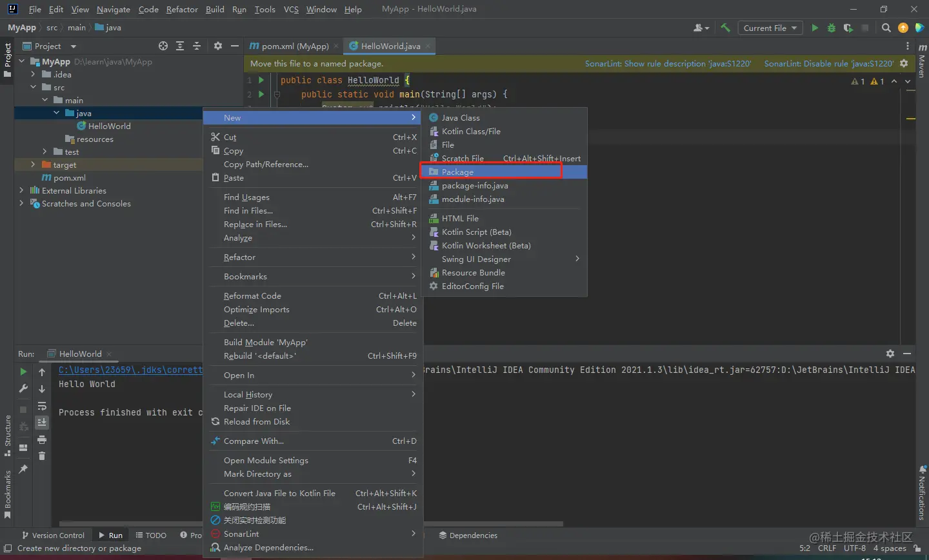Click the orange IDE update icon

(x=903, y=28)
